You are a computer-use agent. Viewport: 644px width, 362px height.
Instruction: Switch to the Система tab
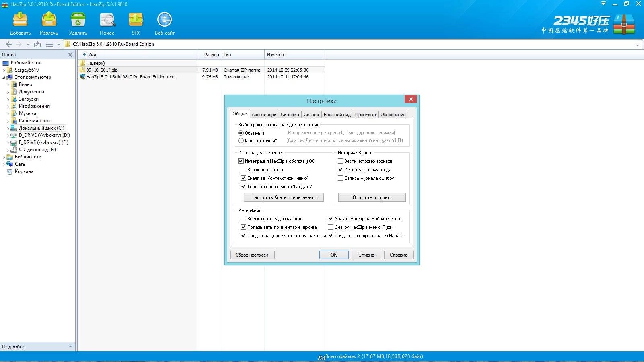[290, 115]
